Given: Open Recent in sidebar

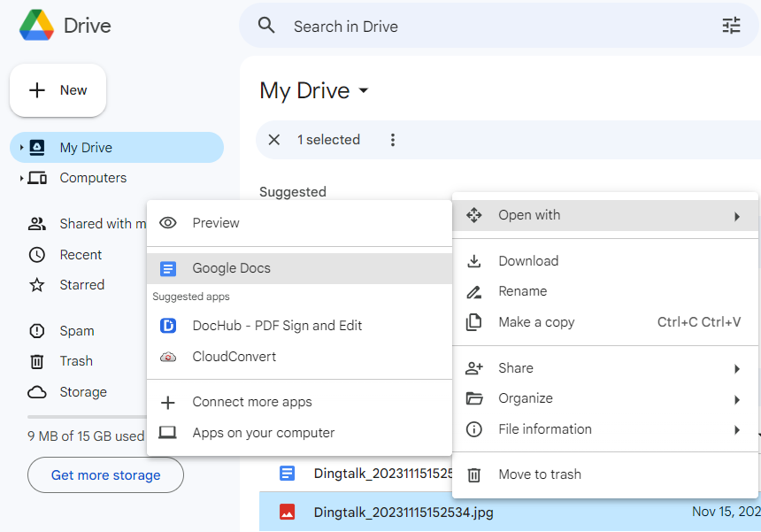Looking at the screenshot, I should click(81, 255).
